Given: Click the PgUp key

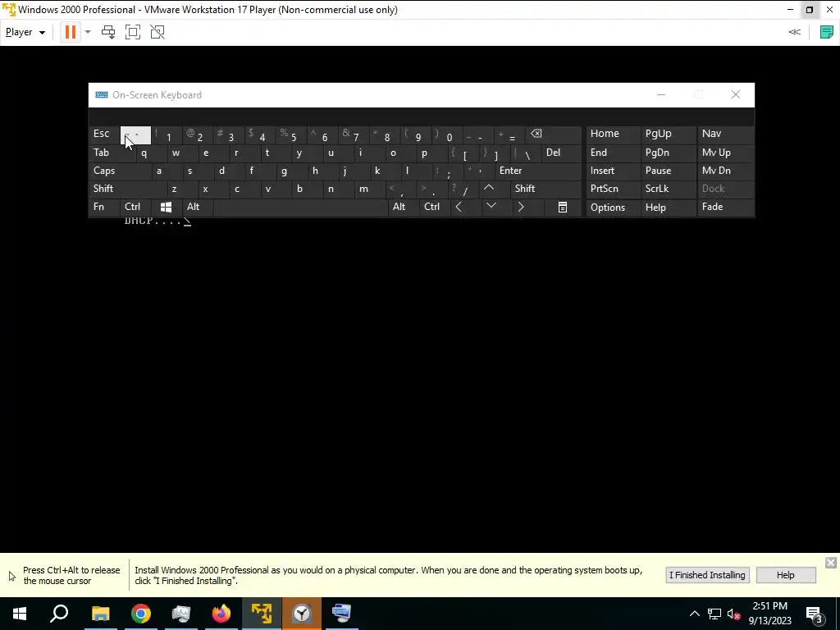Looking at the screenshot, I should click(x=669, y=135).
